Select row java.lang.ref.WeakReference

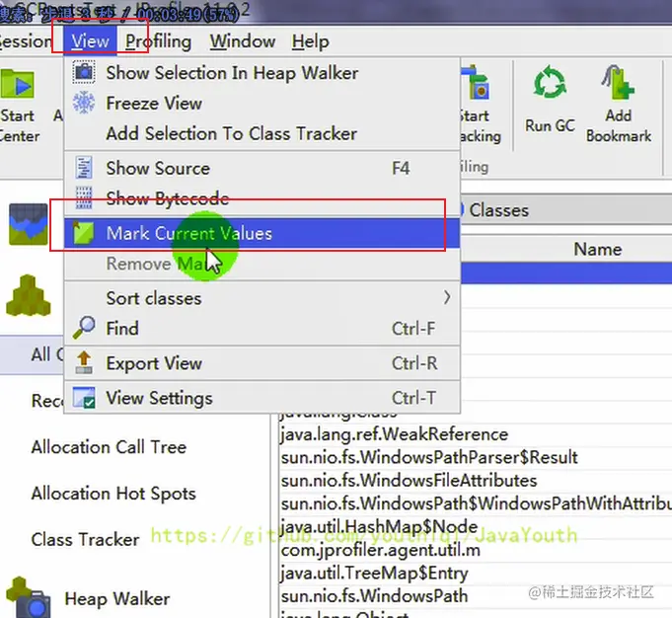click(x=476, y=434)
